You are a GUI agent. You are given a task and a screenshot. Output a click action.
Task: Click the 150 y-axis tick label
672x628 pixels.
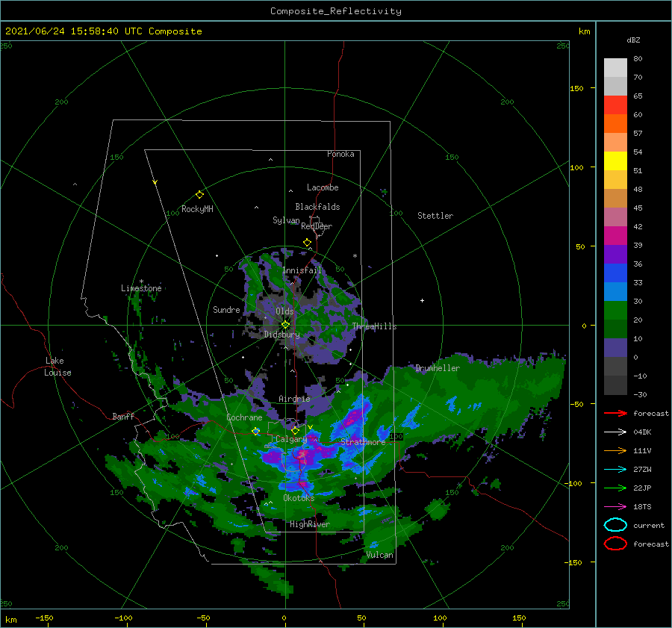point(576,88)
